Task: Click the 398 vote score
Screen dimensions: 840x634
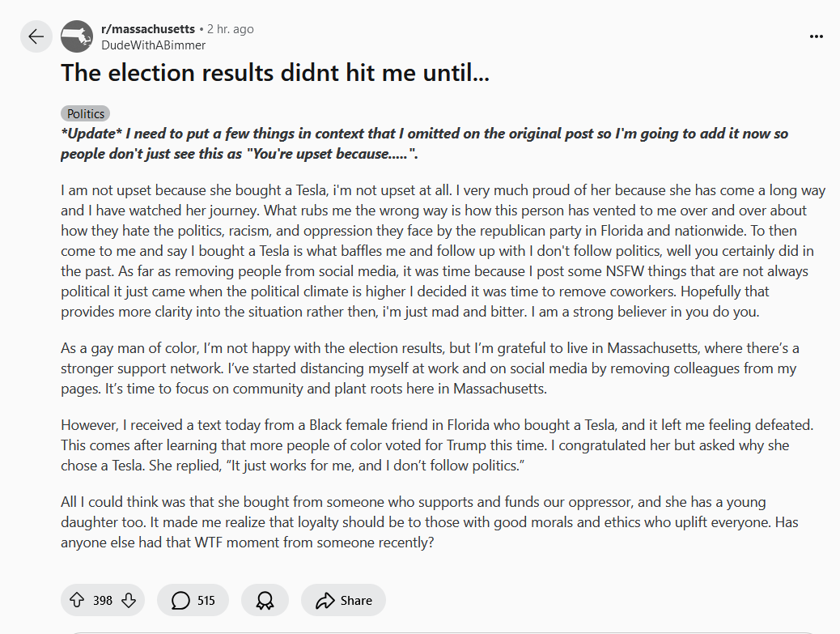Action: 103,600
